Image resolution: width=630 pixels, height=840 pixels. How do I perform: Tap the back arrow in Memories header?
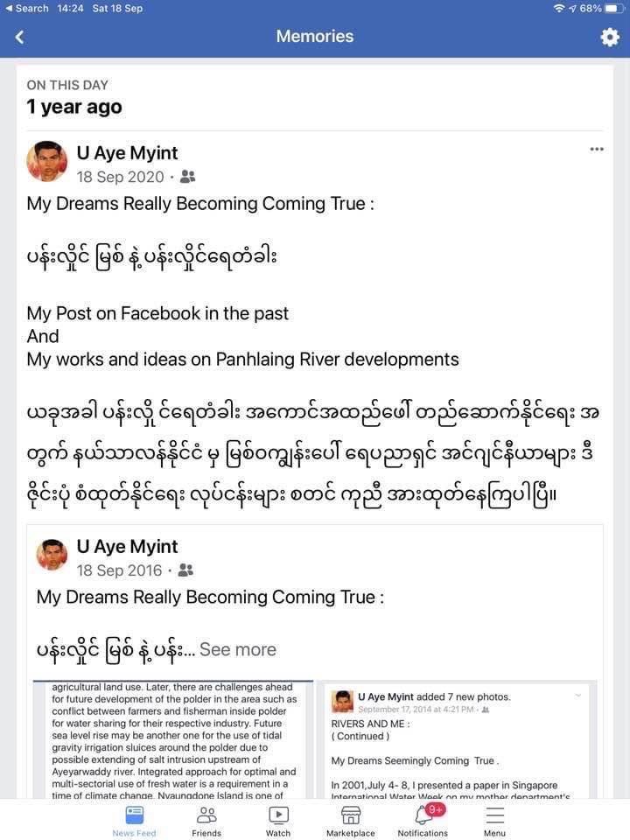click(19, 37)
